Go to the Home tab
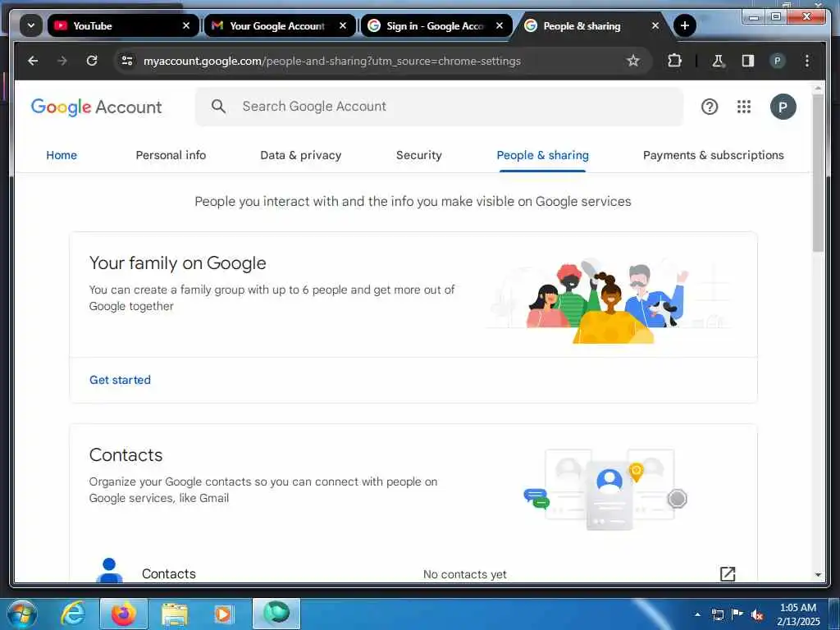This screenshot has width=840, height=630. coord(62,155)
